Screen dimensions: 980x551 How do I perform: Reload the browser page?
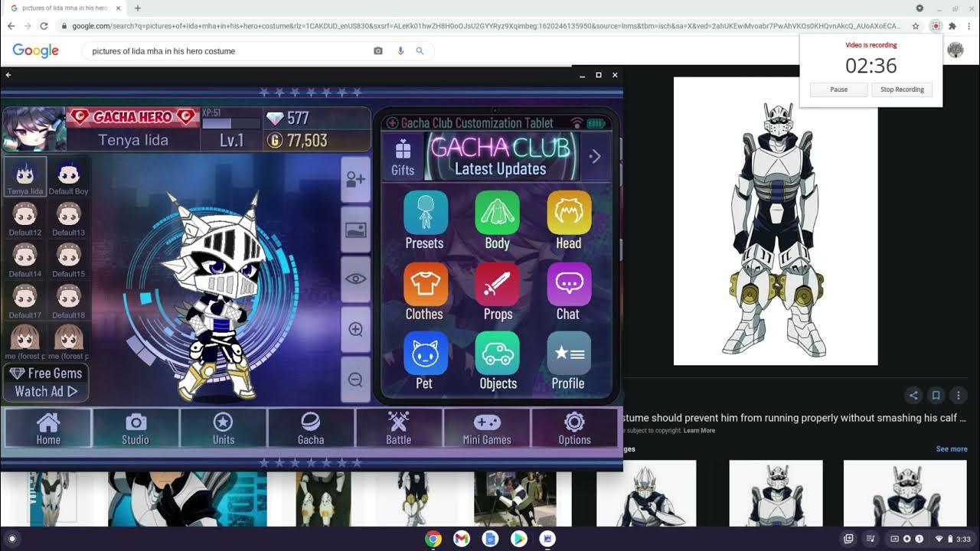[x=44, y=25]
